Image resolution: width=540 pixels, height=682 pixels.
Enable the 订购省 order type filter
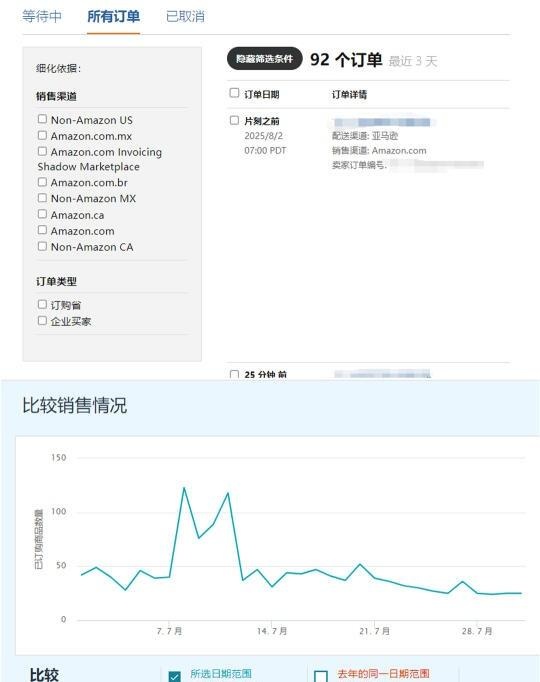point(42,304)
